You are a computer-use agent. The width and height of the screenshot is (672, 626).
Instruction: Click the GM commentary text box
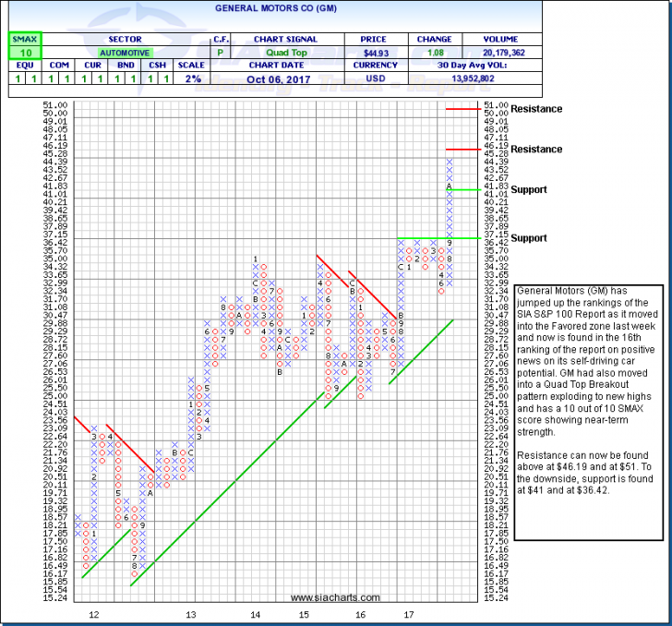click(x=588, y=386)
